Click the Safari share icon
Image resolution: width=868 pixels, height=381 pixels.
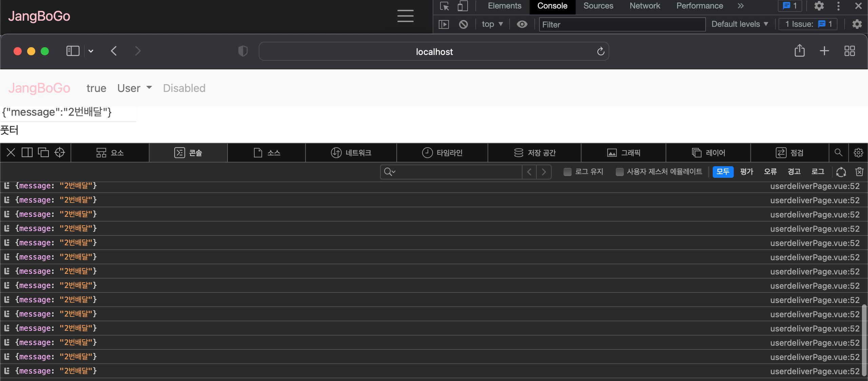[800, 51]
